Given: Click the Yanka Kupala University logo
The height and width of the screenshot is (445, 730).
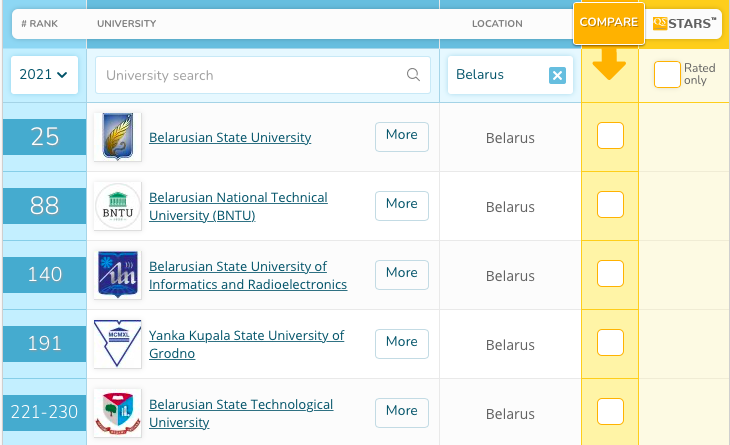Looking at the screenshot, I should (117, 343).
